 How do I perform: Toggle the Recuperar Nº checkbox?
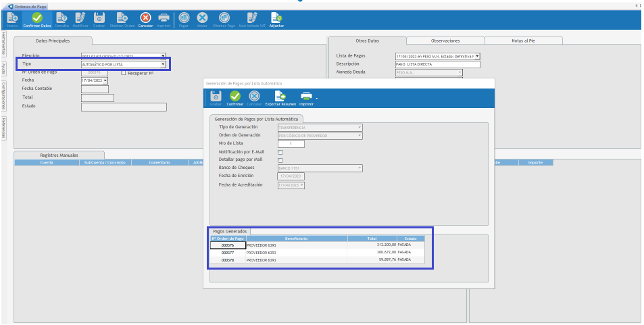(x=124, y=73)
